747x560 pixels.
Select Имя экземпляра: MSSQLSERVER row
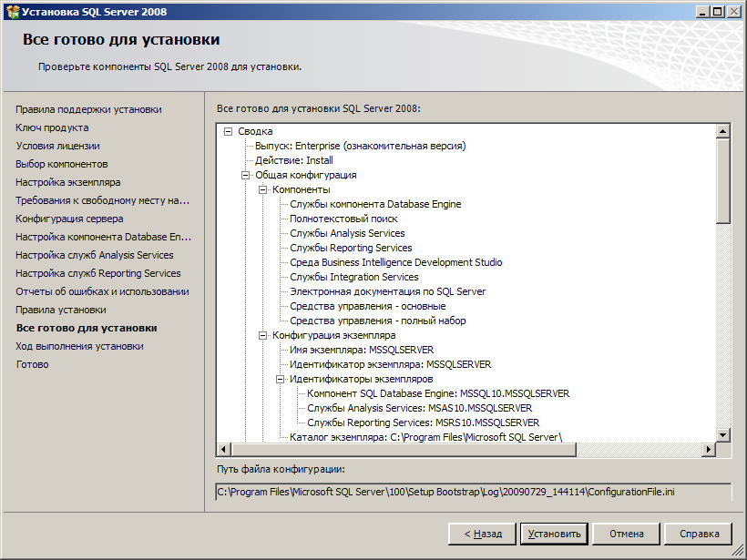pos(362,350)
